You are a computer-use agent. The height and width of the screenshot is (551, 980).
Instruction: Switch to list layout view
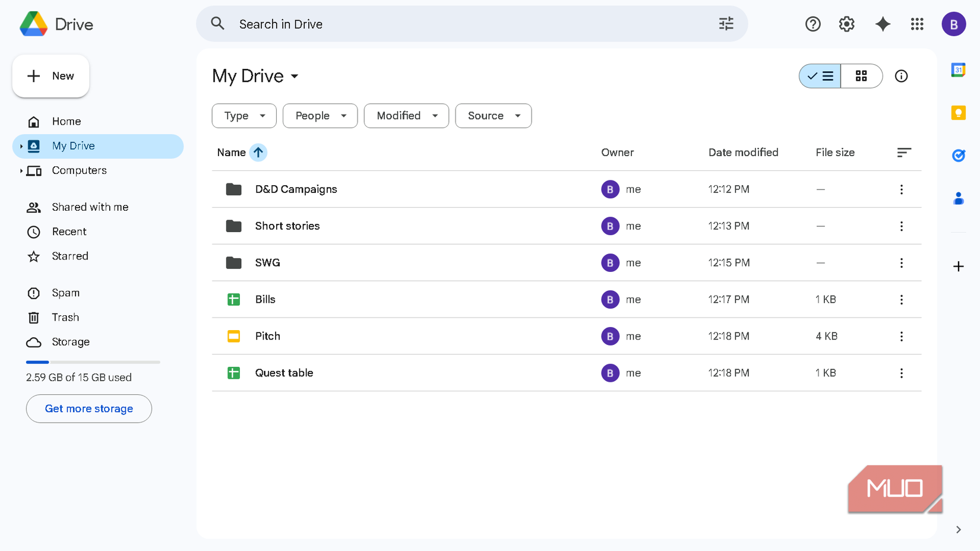coord(820,76)
